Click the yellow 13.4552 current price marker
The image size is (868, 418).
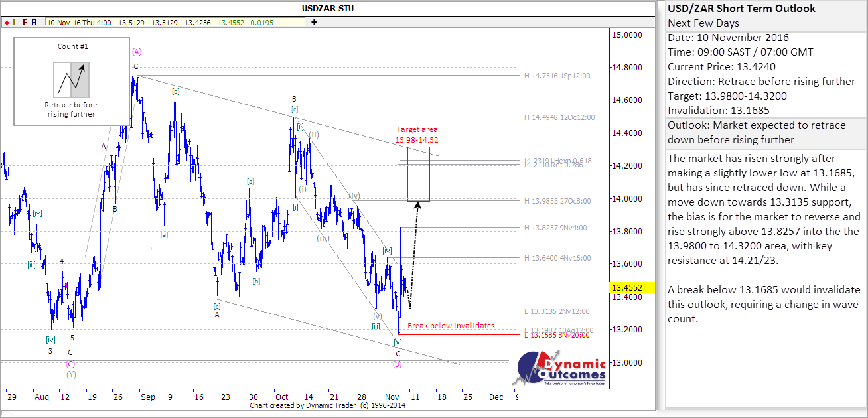625,288
